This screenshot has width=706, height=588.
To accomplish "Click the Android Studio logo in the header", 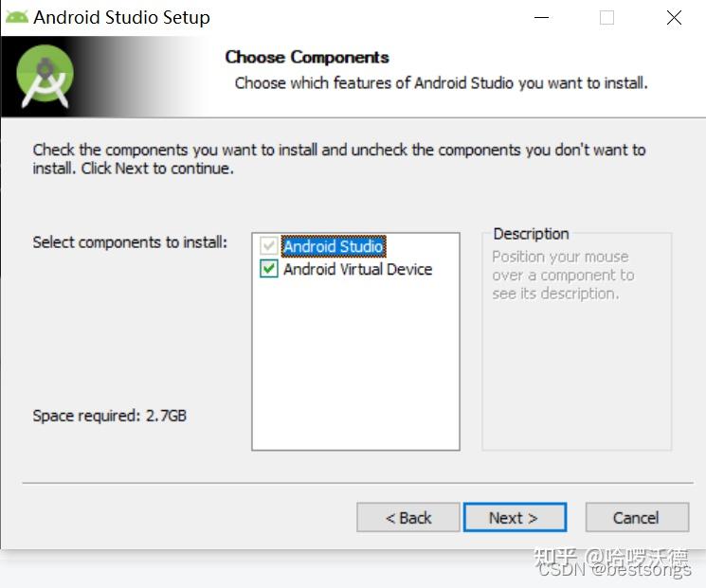I will coord(45,77).
